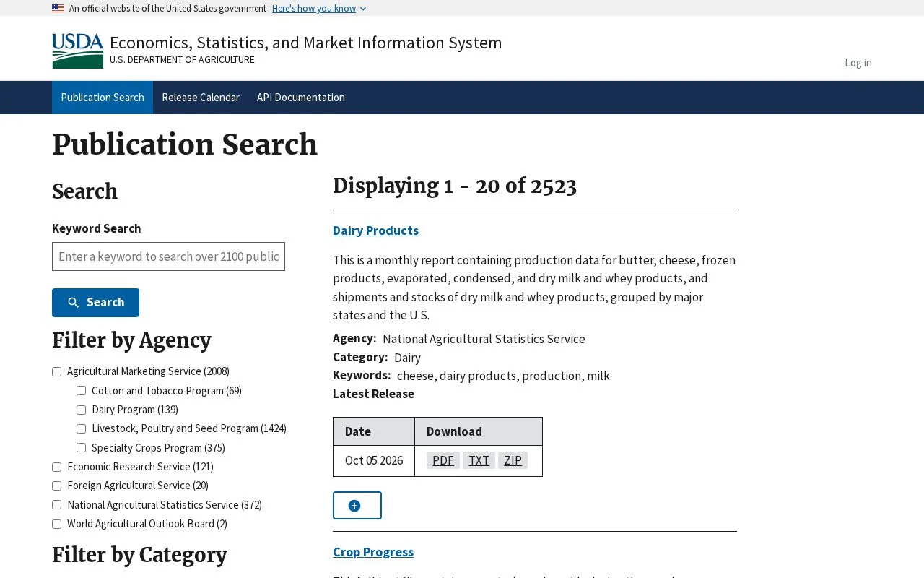The height and width of the screenshot is (578, 924).
Task: Download the Dairy Products PDF
Action: tap(443, 460)
